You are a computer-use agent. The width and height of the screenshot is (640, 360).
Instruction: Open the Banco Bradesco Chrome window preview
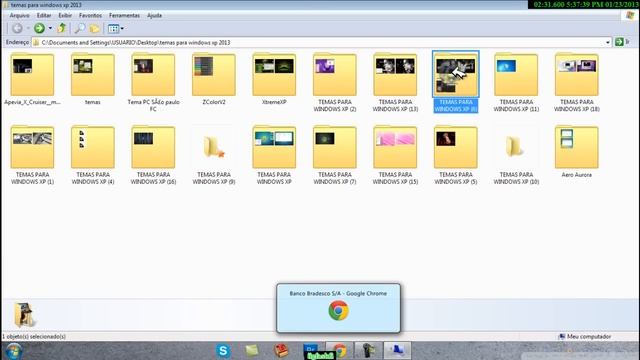[x=338, y=308]
